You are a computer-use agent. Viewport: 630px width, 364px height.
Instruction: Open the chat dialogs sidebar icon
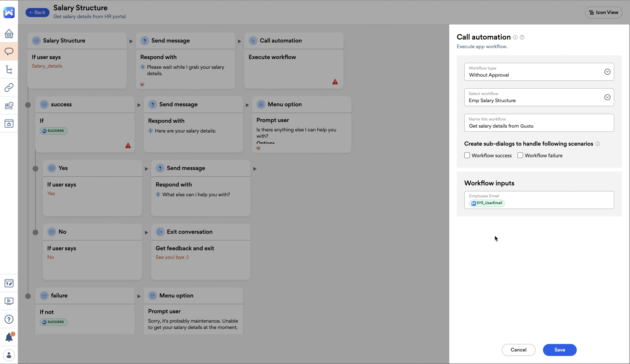tap(9, 51)
